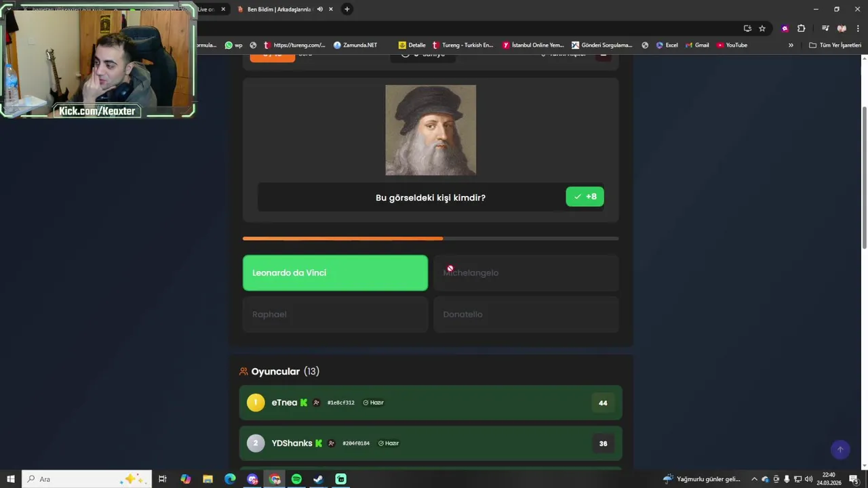Show hidden system tray icons

click(754, 479)
